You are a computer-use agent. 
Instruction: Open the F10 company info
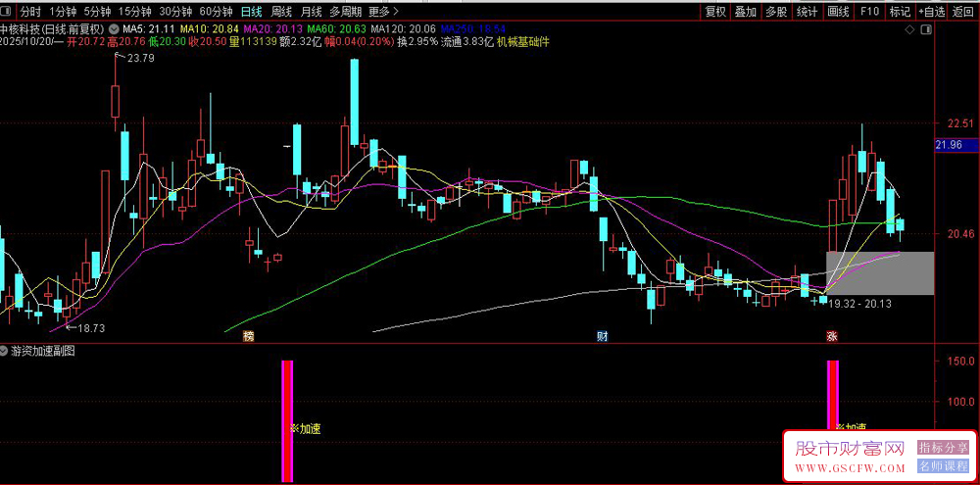coord(869,11)
